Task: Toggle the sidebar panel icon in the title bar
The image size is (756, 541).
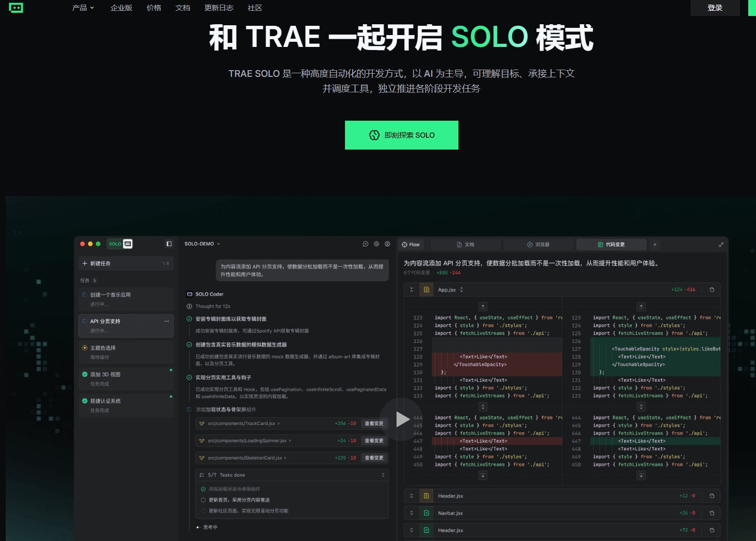Action: click(x=169, y=243)
